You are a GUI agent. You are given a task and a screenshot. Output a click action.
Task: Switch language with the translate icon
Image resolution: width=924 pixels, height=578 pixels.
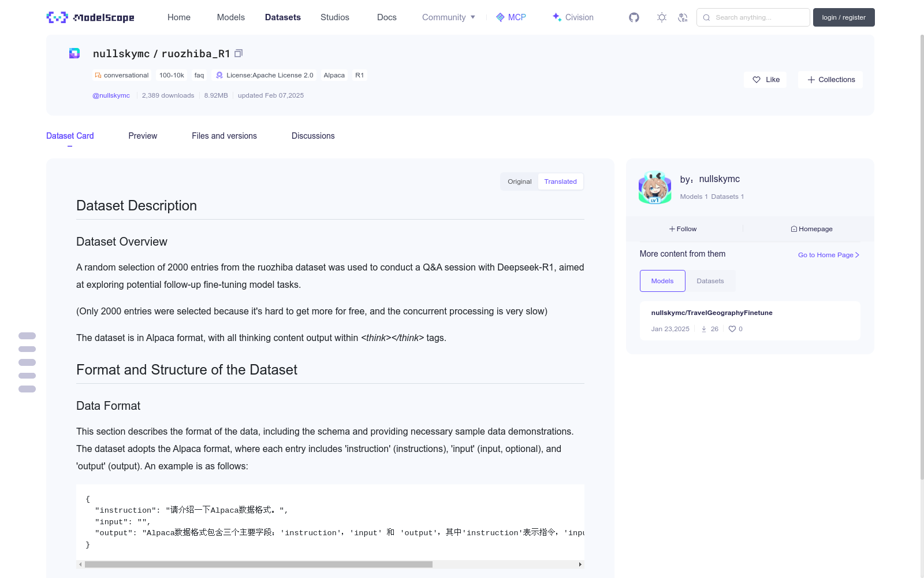pyautogui.click(x=683, y=17)
